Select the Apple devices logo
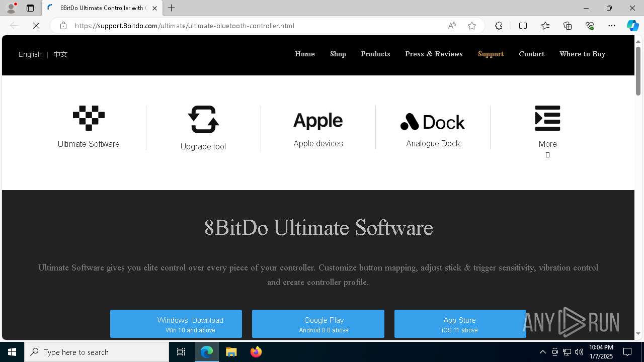Image resolution: width=644 pixels, height=362 pixels. point(318,121)
